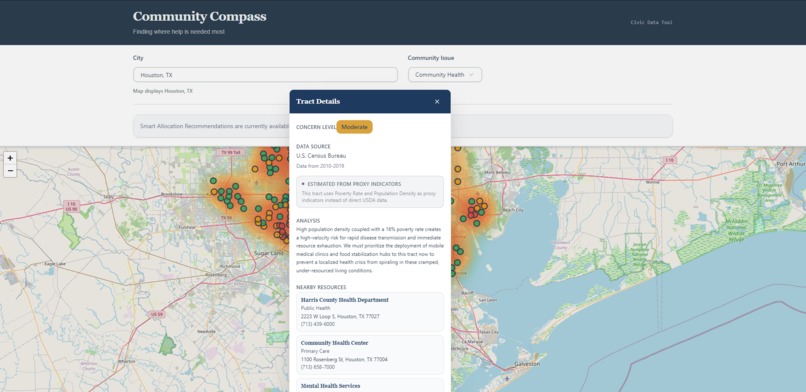Click 'Finding where help is needed most' tagline
The image size is (806, 392).
pos(179,32)
